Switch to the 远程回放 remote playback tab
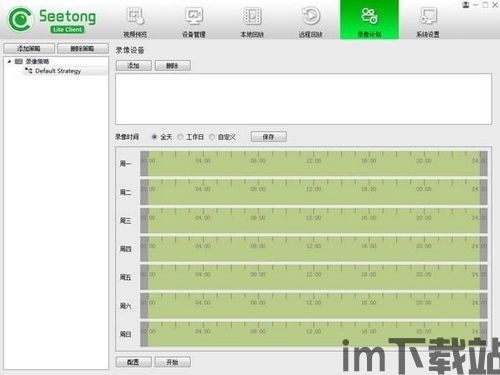The image size is (500, 375). coord(311,21)
